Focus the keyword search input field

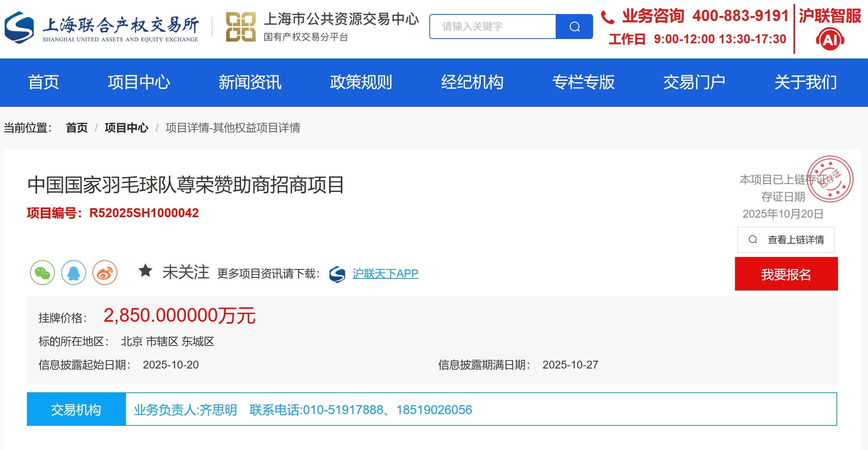coord(493,27)
